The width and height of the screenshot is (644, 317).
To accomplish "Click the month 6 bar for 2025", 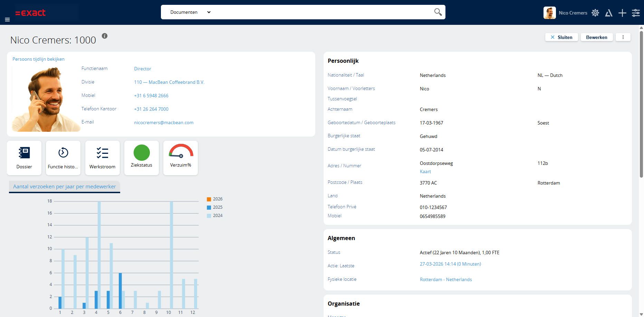I will pos(120,291).
